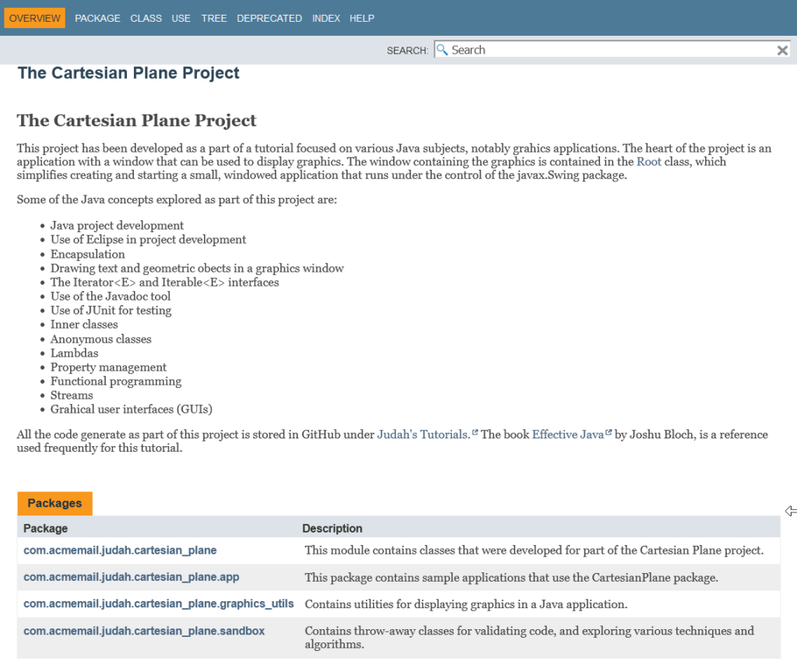Go to the INDEX page
The height and width of the screenshot is (672, 797).
point(325,18)
